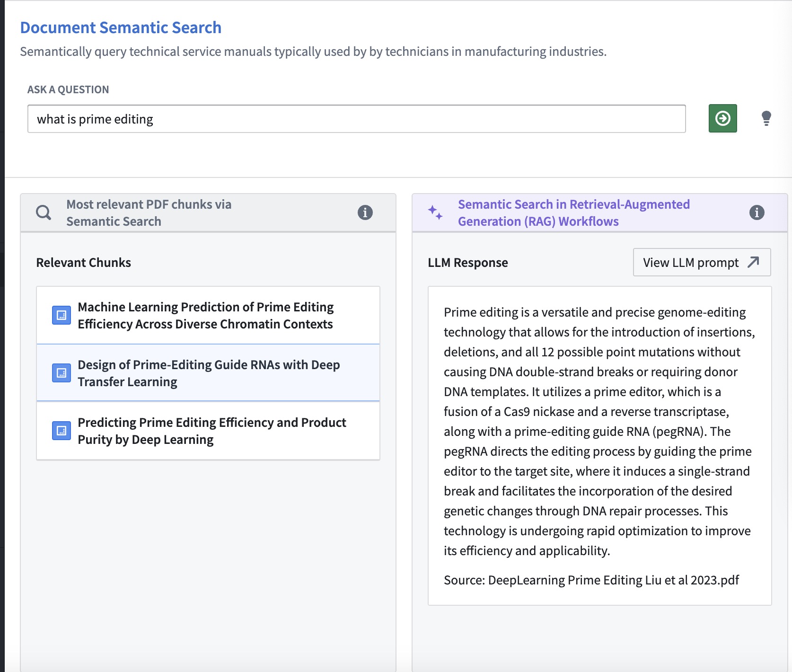The width and height of the screenshot is (792, 672).
Task: Click document icon of Machine Learning Prediction chunk
Action: pos(62,315)
